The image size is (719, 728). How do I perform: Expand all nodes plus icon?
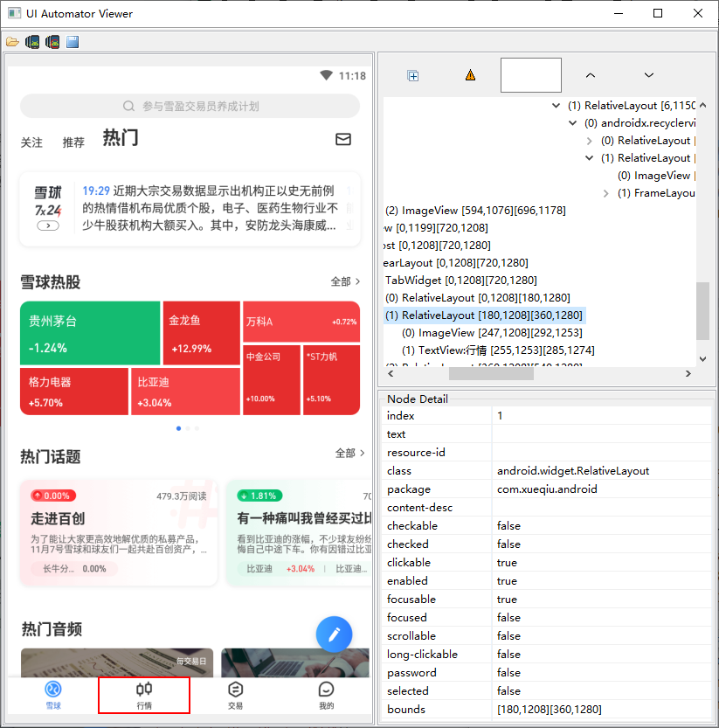[413, 76]
